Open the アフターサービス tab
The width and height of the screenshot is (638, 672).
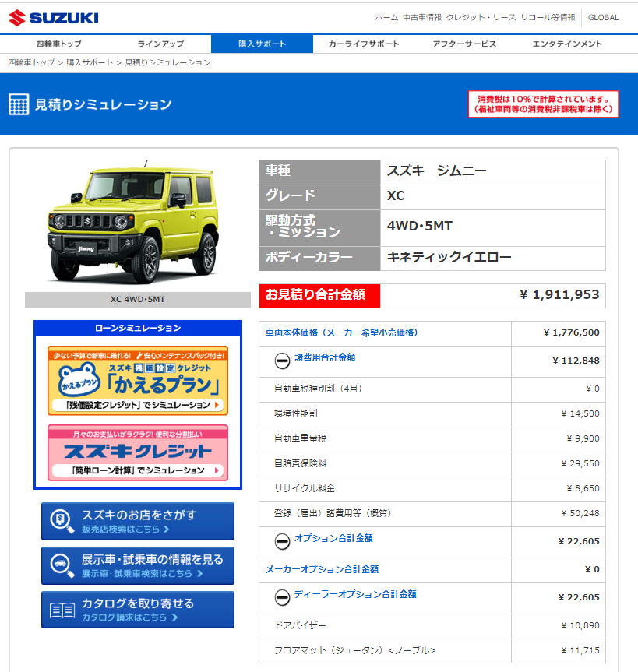point(464,44)
